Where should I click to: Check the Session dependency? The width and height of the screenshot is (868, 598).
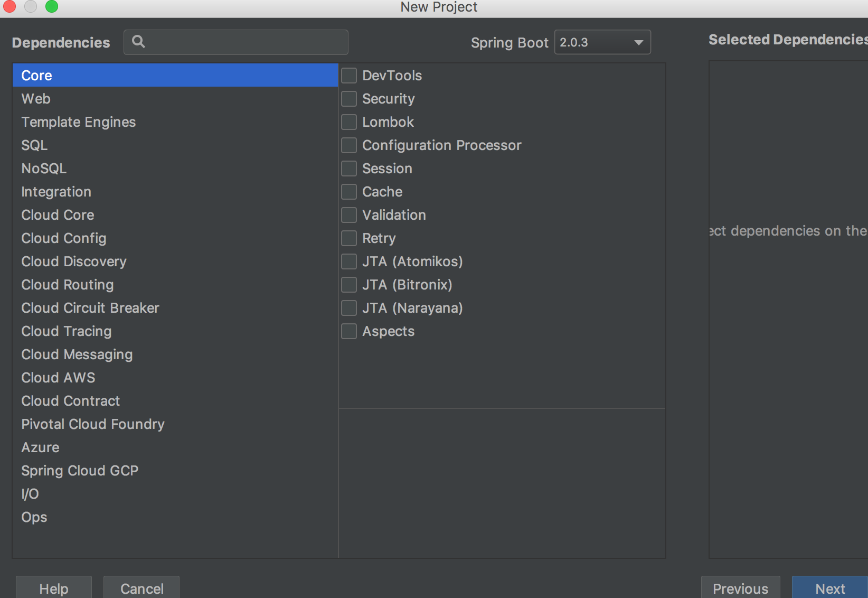[x=349, y=169]
